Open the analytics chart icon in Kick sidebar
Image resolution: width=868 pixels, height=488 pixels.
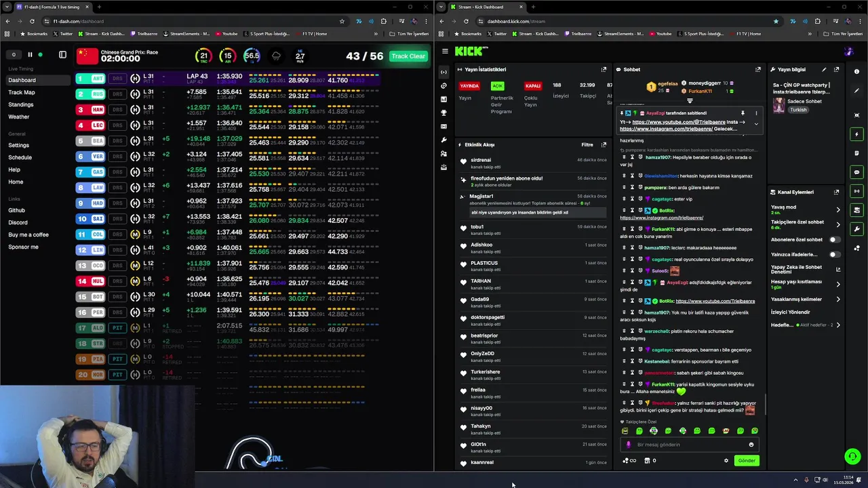443,99
